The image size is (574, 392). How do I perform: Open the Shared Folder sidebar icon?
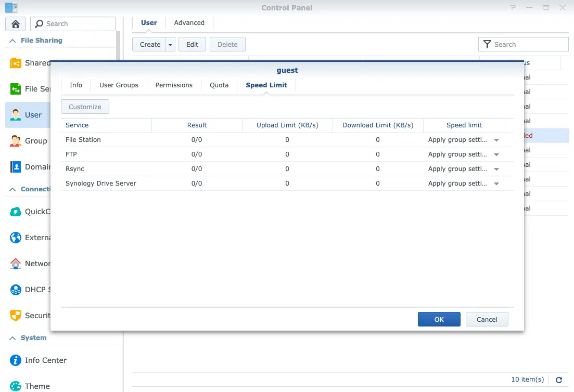click(x=16, y=63)
